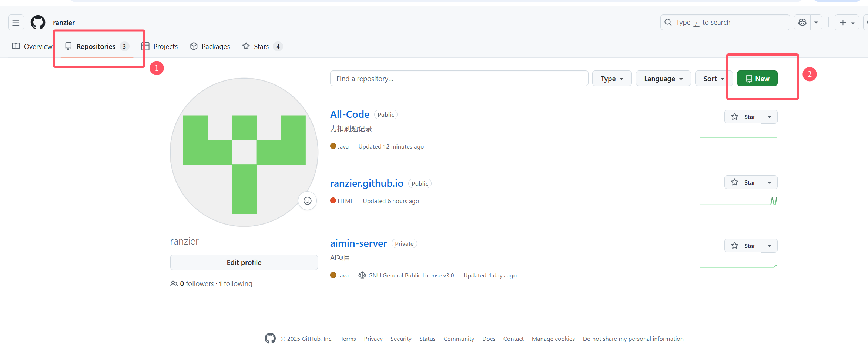The image size is (868, 359).
Task: Expand the Sort dropdown
Action: pyautogui.click(x=713, y=79)
